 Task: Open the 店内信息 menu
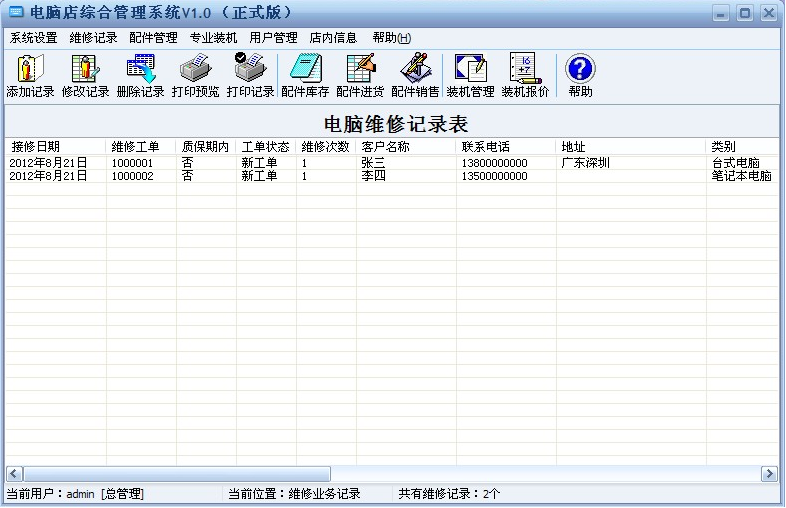(x=333, y=38)
